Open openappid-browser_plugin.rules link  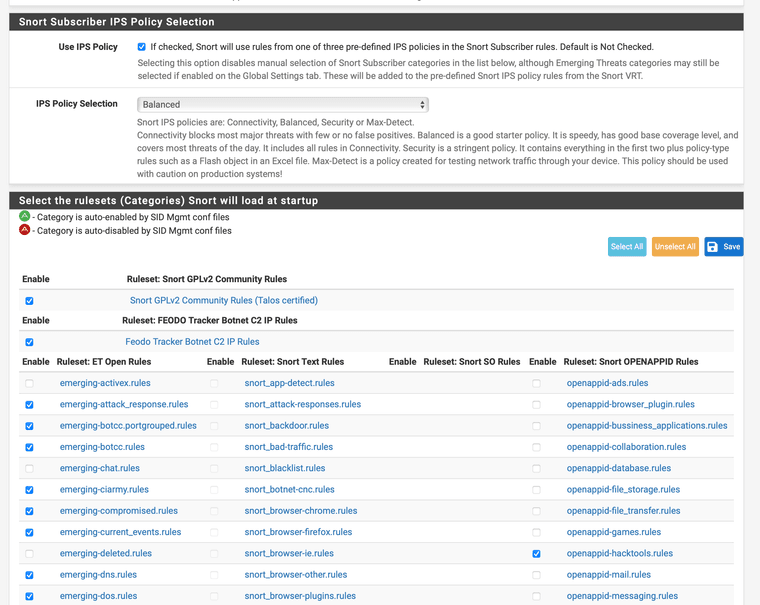point(631,404)
